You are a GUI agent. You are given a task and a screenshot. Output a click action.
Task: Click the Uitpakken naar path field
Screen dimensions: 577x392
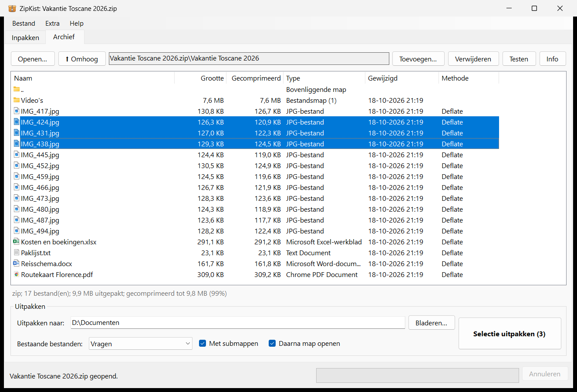[x=238, y=323]
